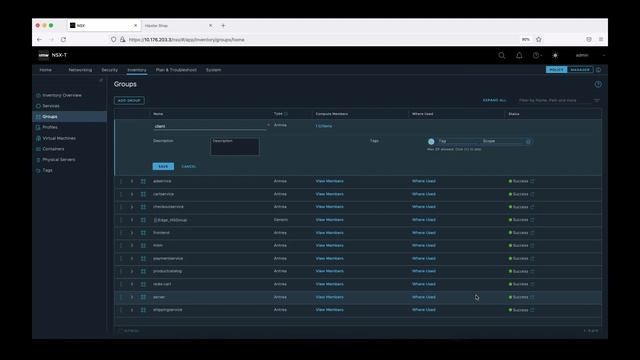
Task: Expand the shippingservice row
Action: coord(132,310)
